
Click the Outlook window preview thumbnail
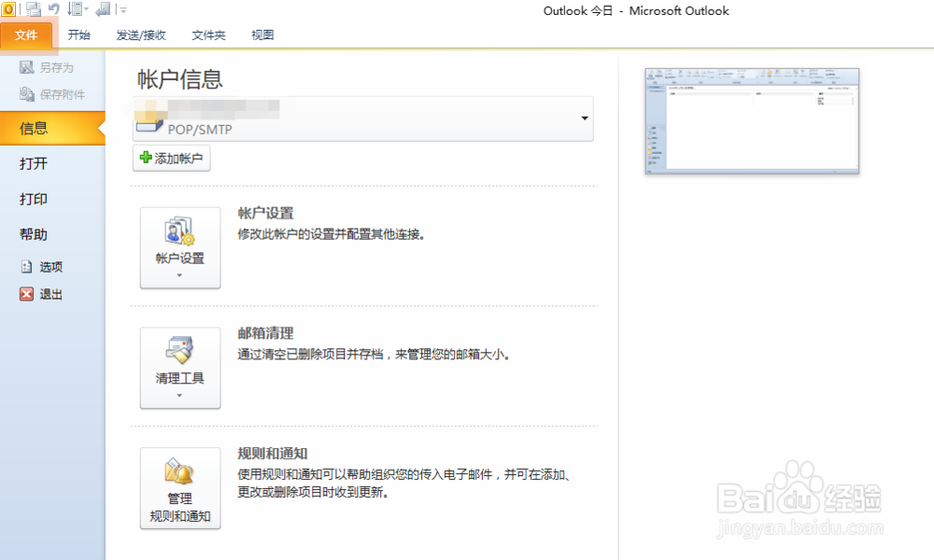pos(752,121)
